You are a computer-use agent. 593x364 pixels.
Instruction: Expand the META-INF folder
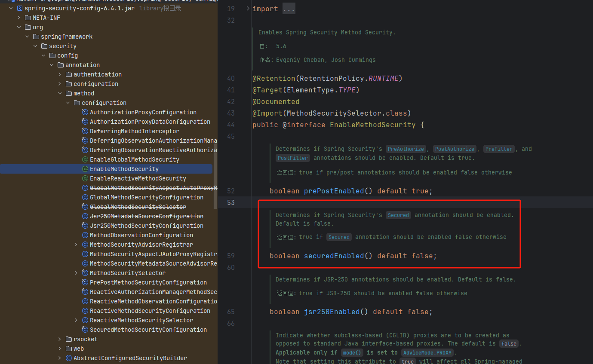[x=19, y=18]
